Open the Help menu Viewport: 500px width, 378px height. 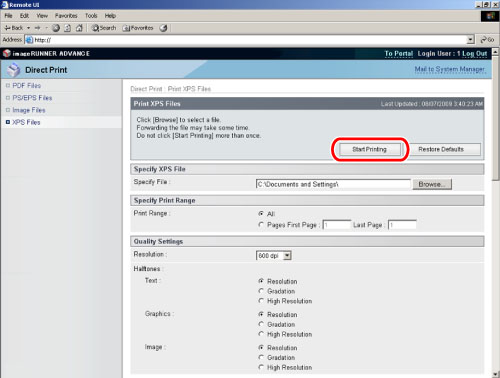click(110, 16)
